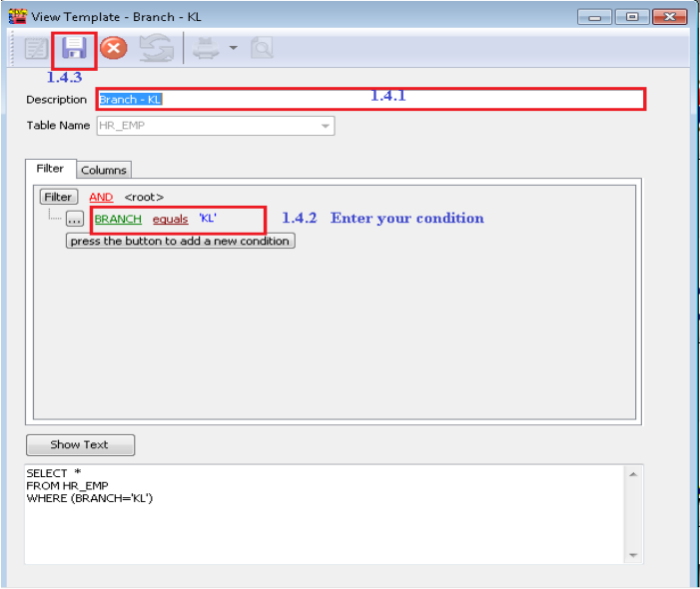
Task: Click the SQL text area scrollbar down arrow
Action: (x=632, y=554)
